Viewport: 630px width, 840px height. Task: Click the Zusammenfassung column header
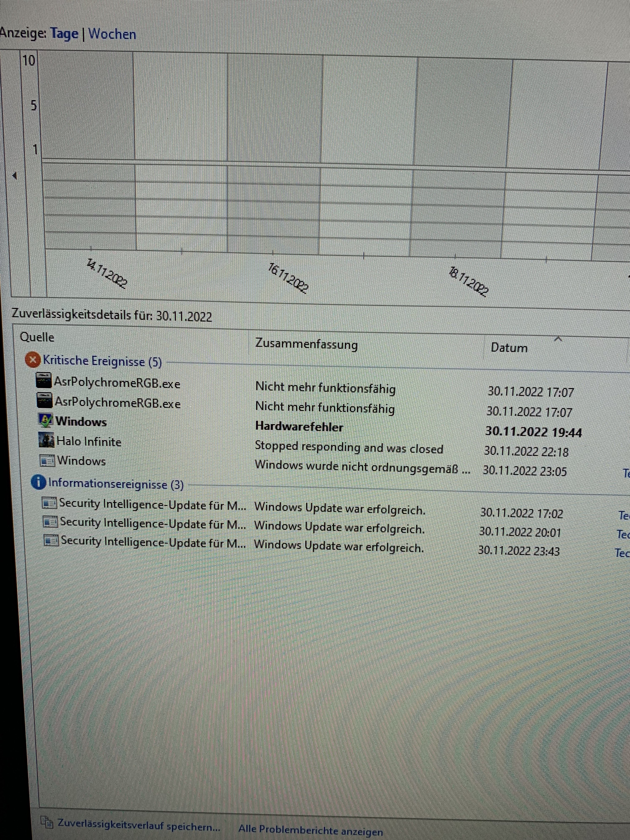[x=306, y=344]
